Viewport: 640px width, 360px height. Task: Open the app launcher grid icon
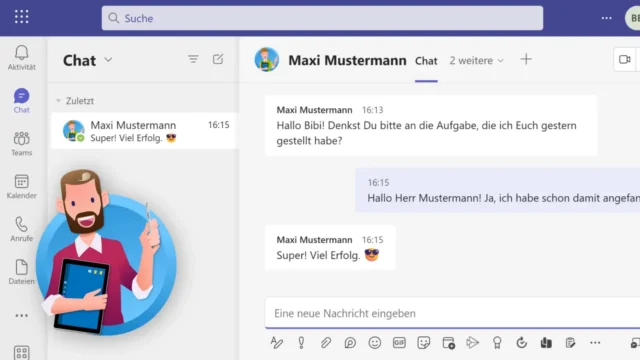(22, 17)
